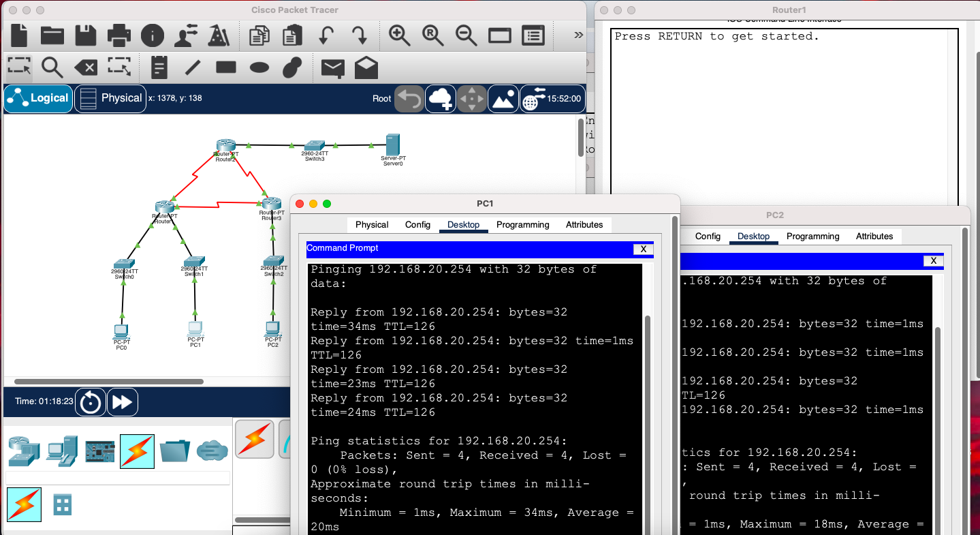Click the Save file icon
Screen dimensions: 980x535
pos(86,35)
